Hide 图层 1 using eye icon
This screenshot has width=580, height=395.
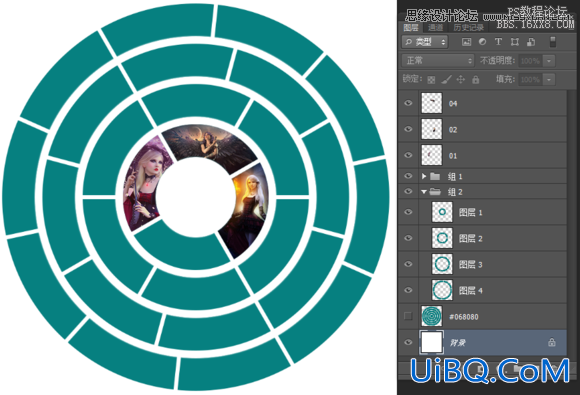pyautogui.click(x=408, y=212)
